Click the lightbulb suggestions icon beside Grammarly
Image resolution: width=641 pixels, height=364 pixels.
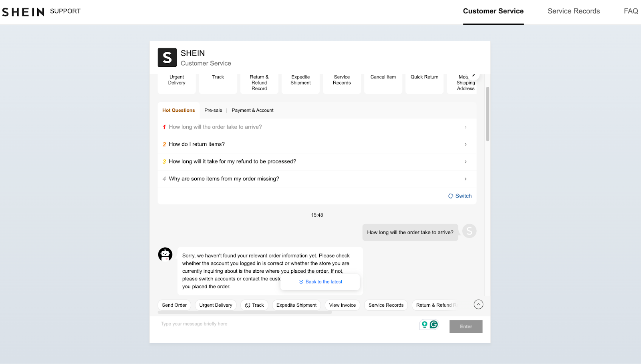pos(424,324)
